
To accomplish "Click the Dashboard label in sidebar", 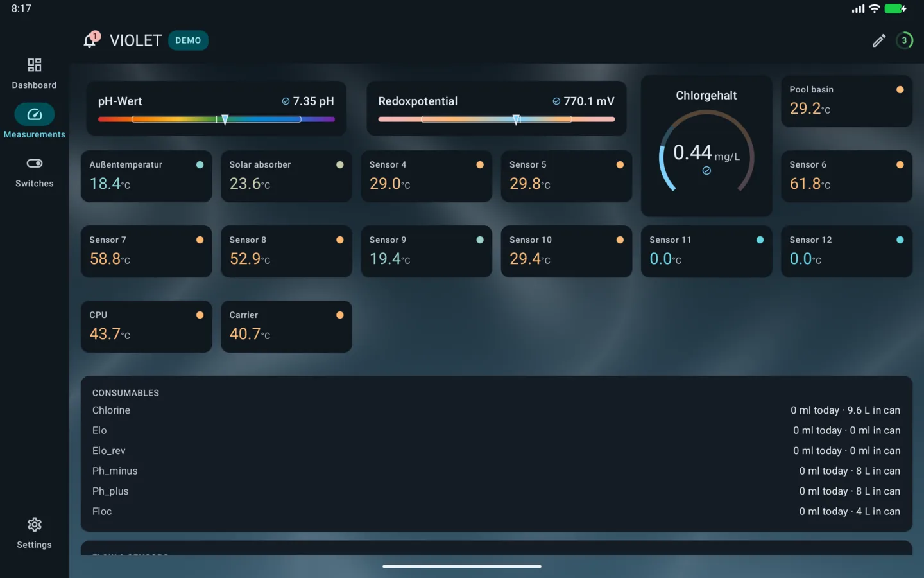I will (x=34, y=85).
